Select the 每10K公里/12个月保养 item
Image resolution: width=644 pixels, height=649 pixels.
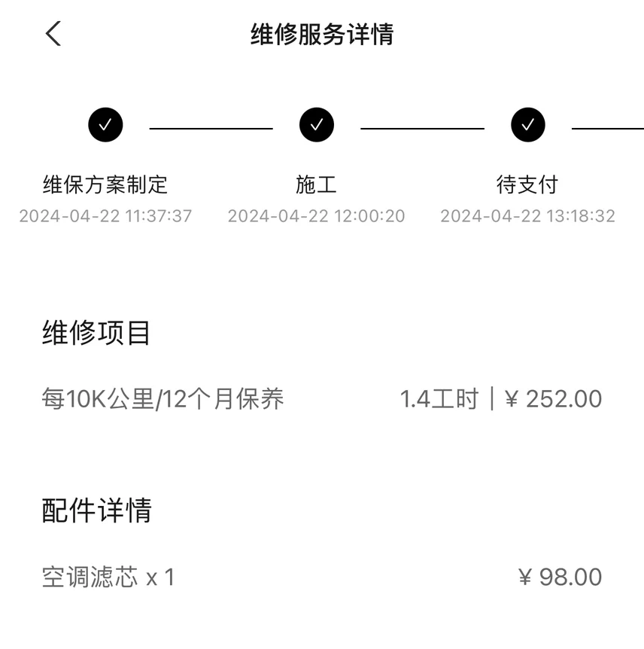[x=163, y=399]
